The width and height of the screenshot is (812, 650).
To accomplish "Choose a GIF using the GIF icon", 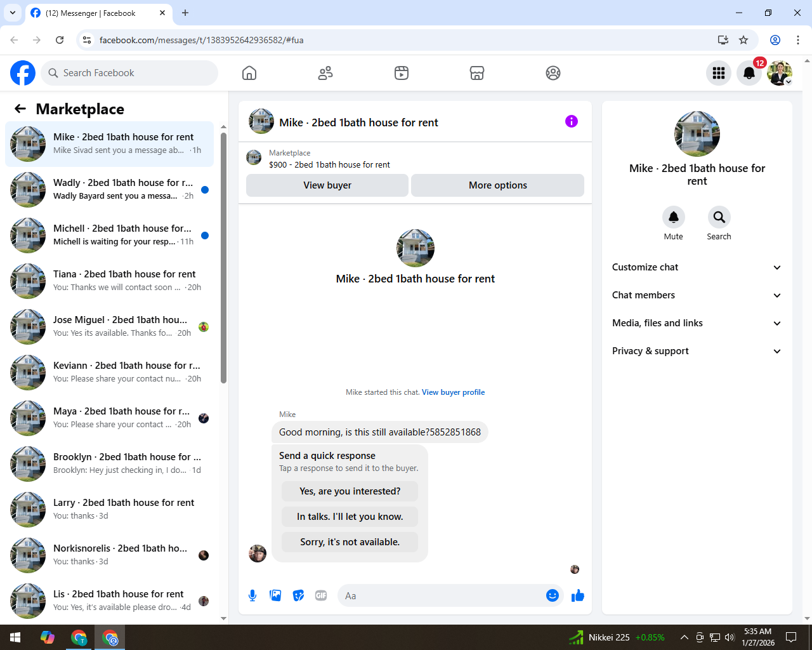I will [x=321, y=595].
